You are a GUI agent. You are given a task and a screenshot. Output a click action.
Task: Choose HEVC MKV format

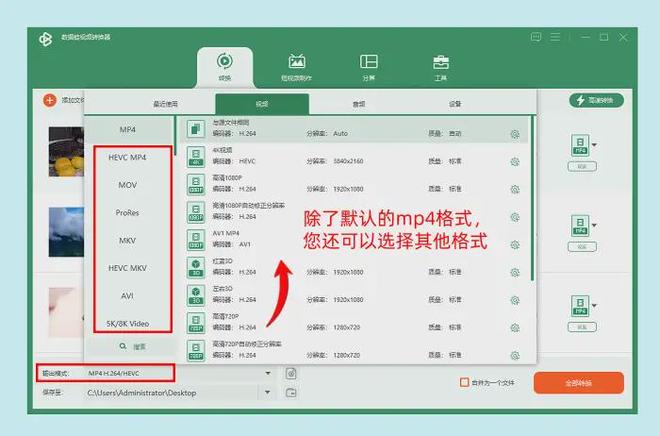pyautogui.click(x=127, y=269)
